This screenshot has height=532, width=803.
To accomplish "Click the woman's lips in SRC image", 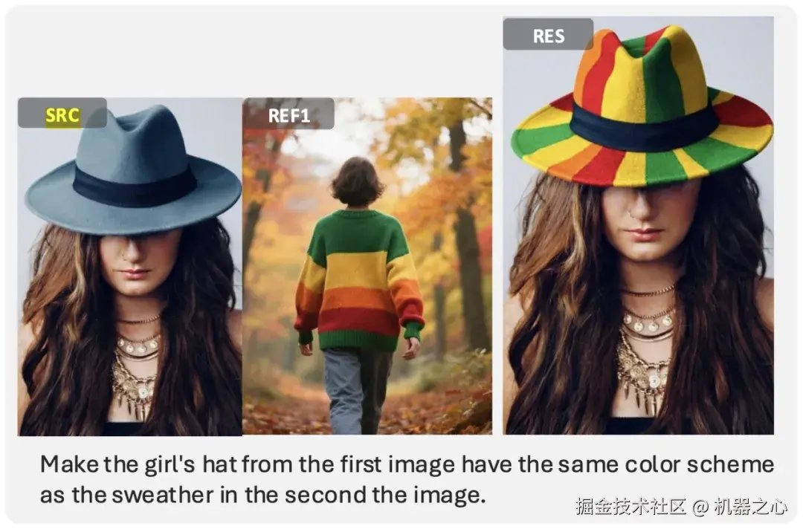I will pos(135,273).
